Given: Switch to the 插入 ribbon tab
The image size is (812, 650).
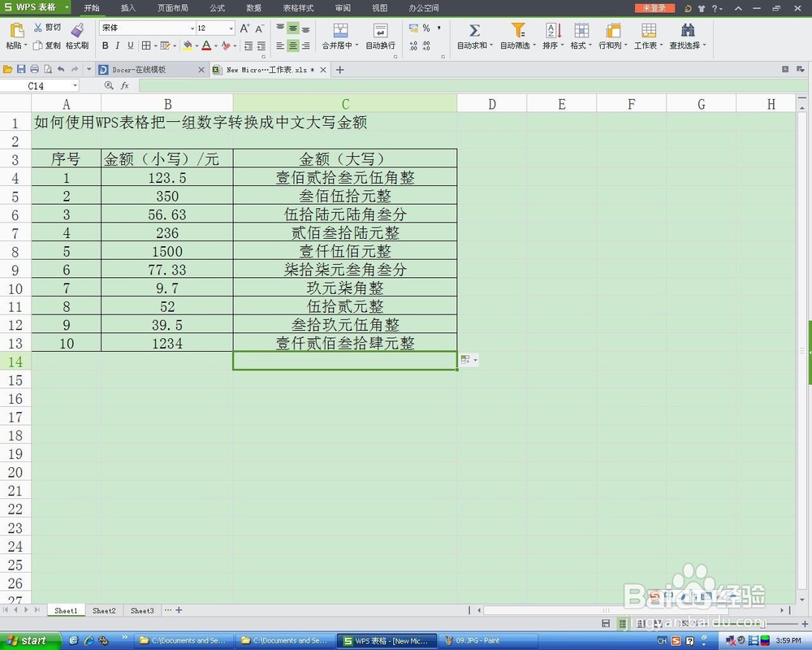Looking at the screenshot, I should 127,8.
